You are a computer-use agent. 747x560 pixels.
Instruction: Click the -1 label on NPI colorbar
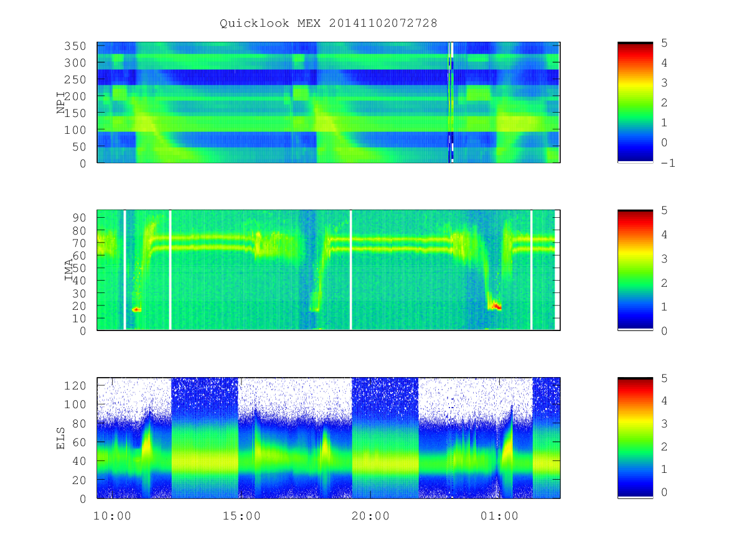668,163
